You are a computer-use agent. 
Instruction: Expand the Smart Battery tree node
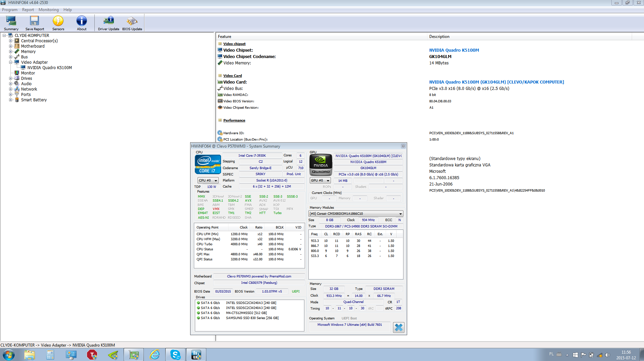click(10, 100)
